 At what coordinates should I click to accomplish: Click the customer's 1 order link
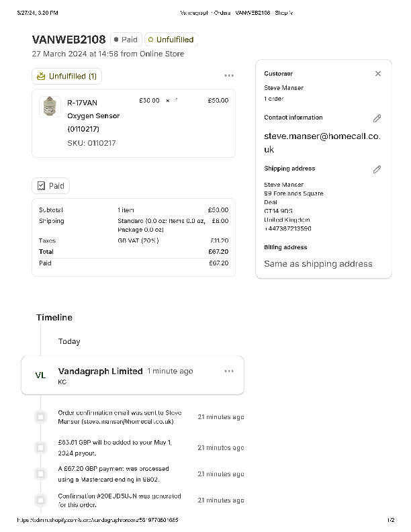pos(273,99)
